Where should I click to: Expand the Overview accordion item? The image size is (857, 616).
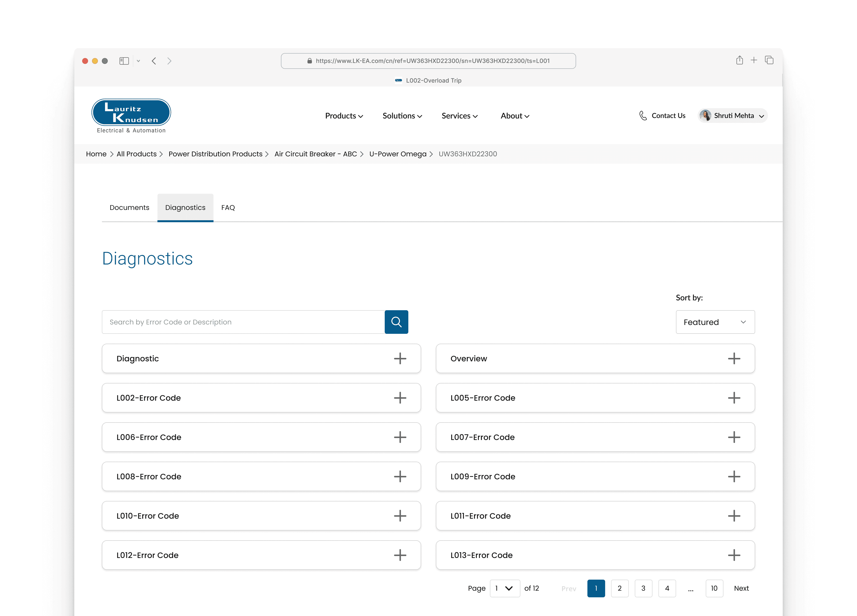(734, 358)
